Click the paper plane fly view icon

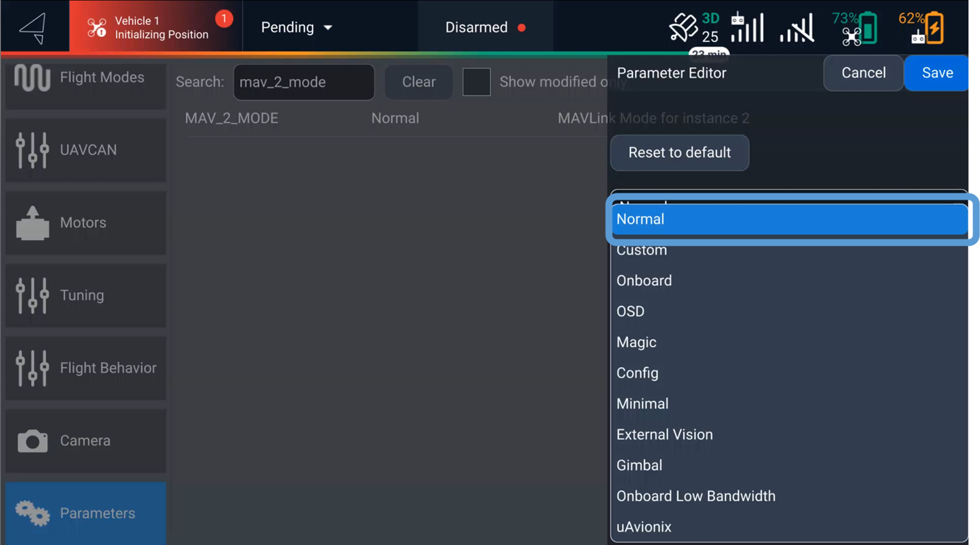tap(33, 28)
